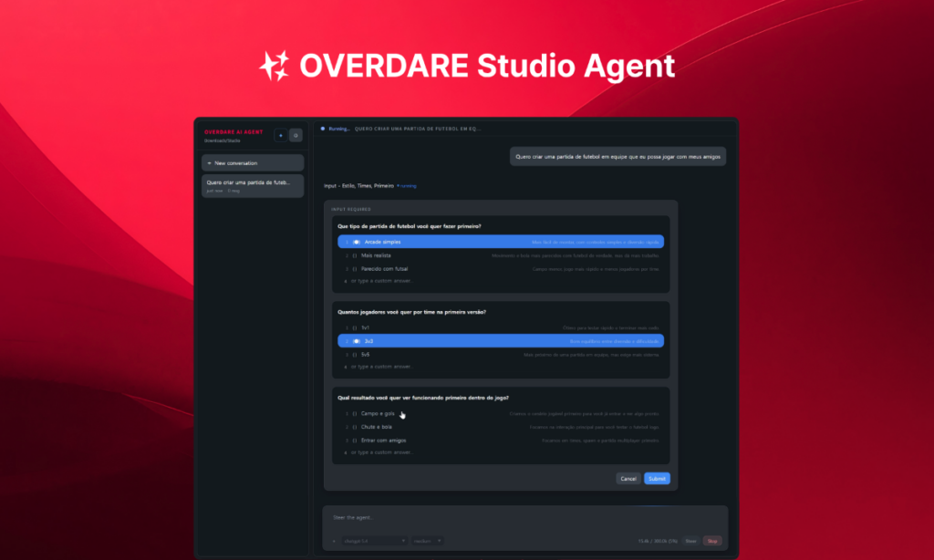Select 'Campo e gols' option
The height and width of the screenshot is (560, 934).
pyautogui.click(x=501, y=413)
